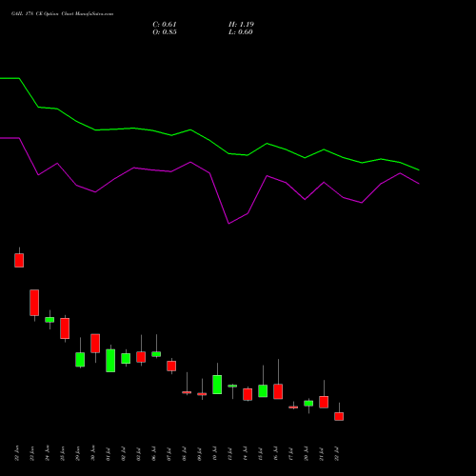
Task: Select the last red candlestick for 22 Jul
Action: (x=339, y=416)
